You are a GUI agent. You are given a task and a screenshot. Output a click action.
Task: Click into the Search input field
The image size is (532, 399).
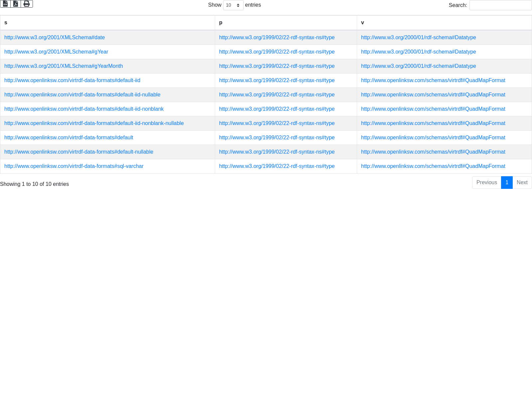(500, 5)
